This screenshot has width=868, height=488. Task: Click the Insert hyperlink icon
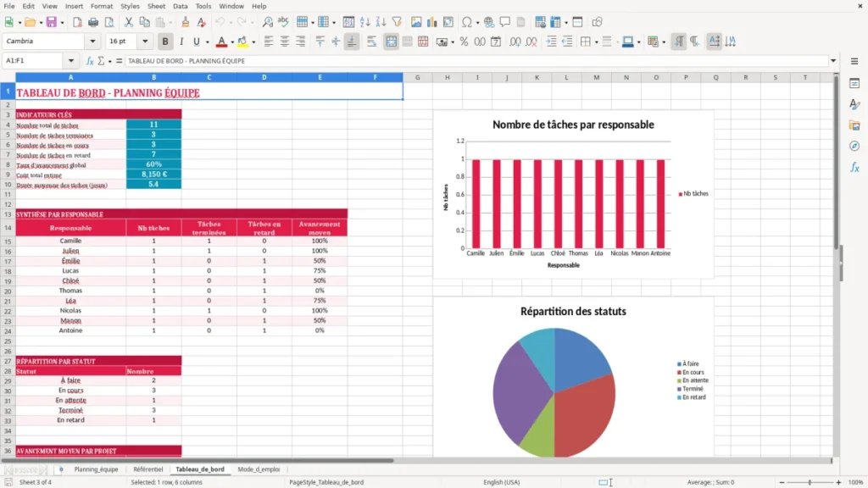click(x=489, y=22)
